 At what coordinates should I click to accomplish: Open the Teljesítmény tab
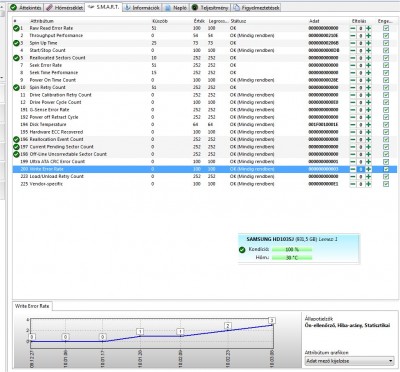tap(210, 7)
